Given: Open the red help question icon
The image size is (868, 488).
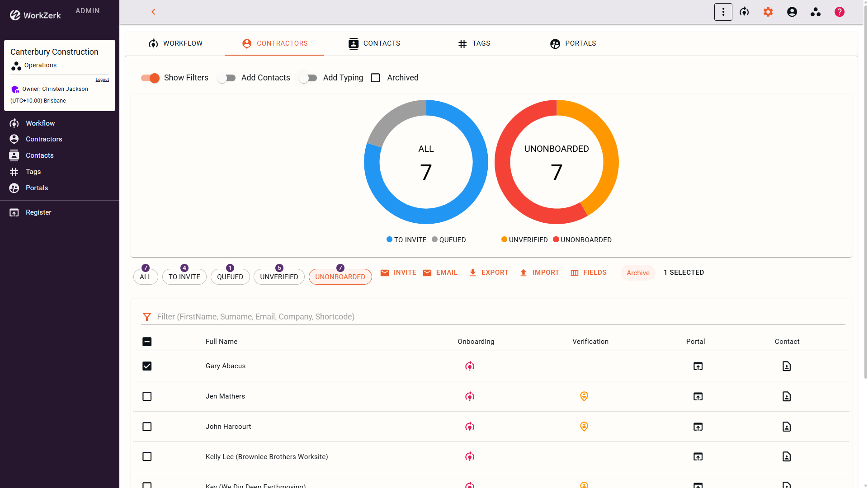Looking at the screenshot, I should (x=840, y=12).
